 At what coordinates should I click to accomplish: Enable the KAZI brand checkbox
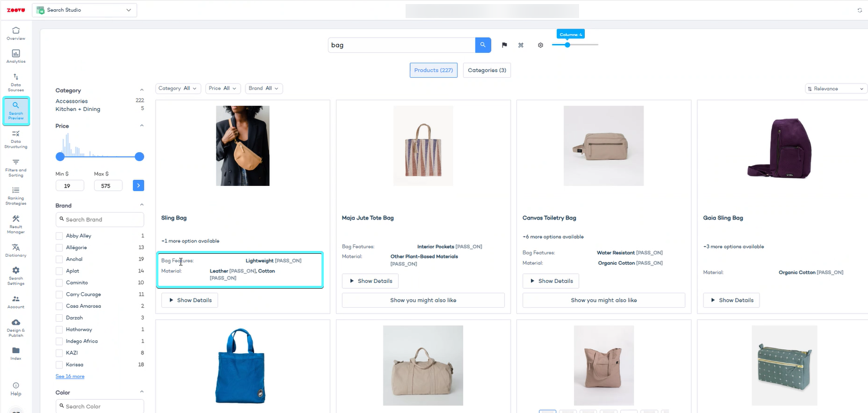pyautogui.click(x=59, y=353)
